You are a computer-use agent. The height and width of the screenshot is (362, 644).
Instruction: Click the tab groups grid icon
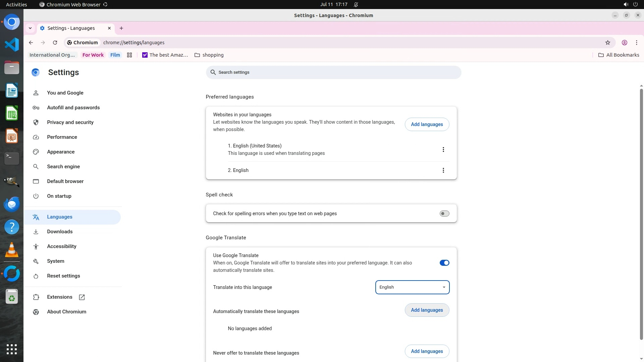(129, 55)
